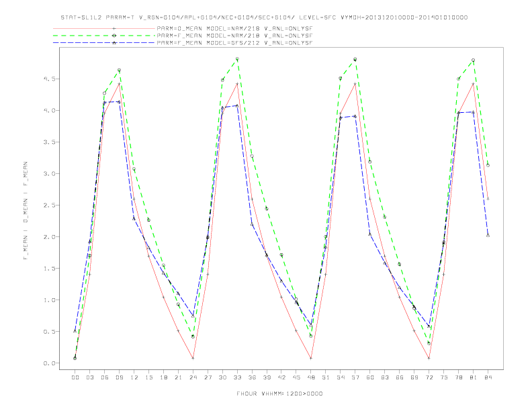Click the circle marker on green legend line
This screenshot has width=532, height=411.
pos(114,36)
